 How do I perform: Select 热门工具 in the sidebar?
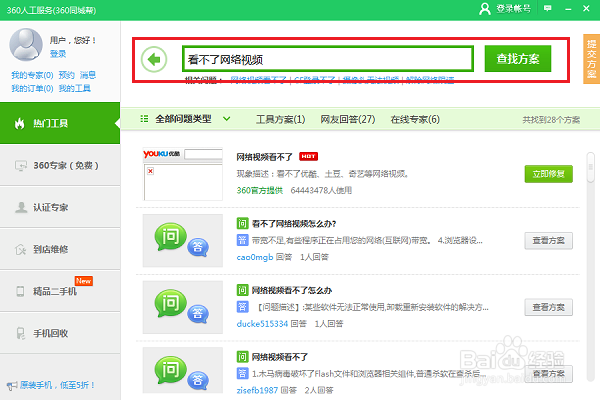60,123
